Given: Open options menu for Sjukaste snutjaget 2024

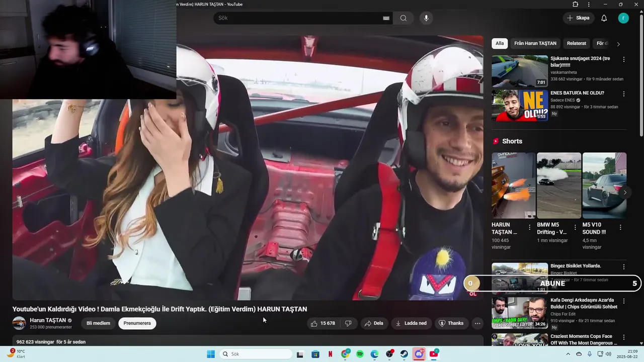Looking at the screenshot, I should tap(624, 59).
